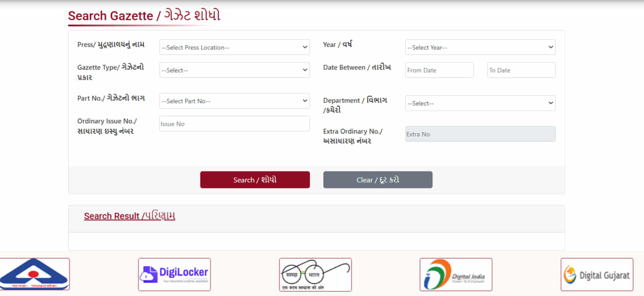Open the Digital Gujarat logo link

point(597,274)
